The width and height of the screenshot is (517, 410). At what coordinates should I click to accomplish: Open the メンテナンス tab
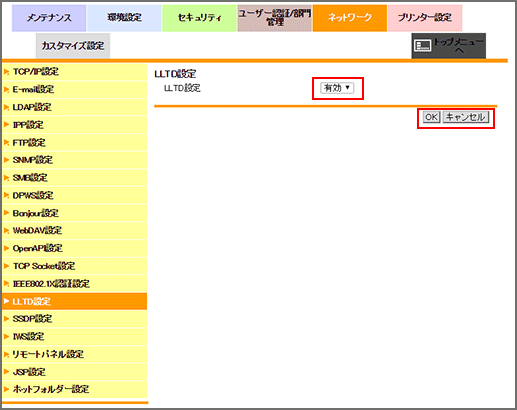click(49, 18)
